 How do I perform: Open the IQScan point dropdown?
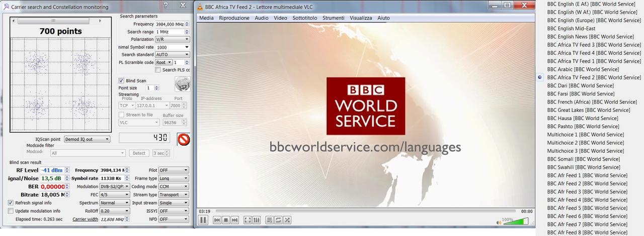tap(86, 139)
